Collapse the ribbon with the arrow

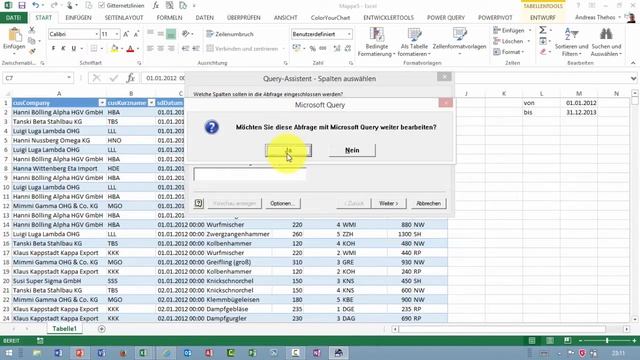tap(633, 63)
